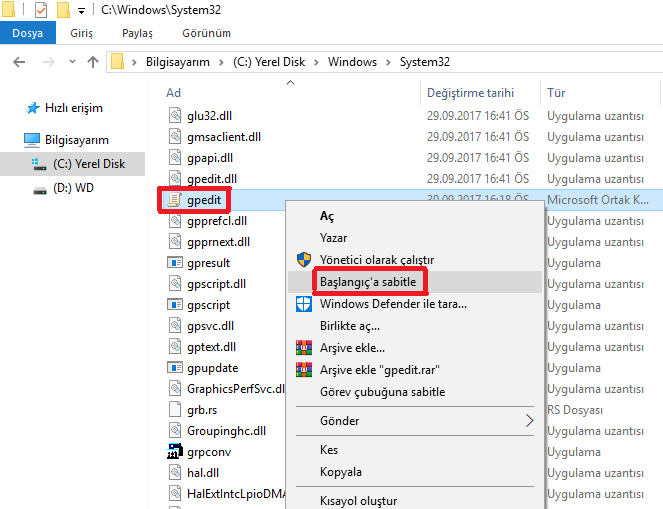Screen dimensions: 663x509
Task: Click the gpresult application icon
Action: 175,263
